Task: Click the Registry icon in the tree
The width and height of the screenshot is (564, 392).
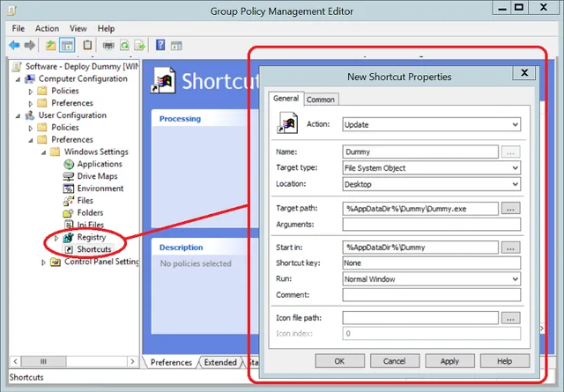Action: (x=69, y=237)
